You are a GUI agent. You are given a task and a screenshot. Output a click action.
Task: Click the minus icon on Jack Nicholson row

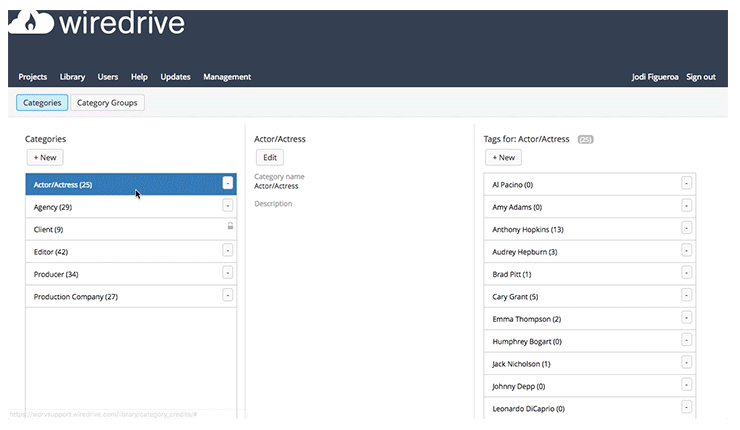(x=687, y=362)
